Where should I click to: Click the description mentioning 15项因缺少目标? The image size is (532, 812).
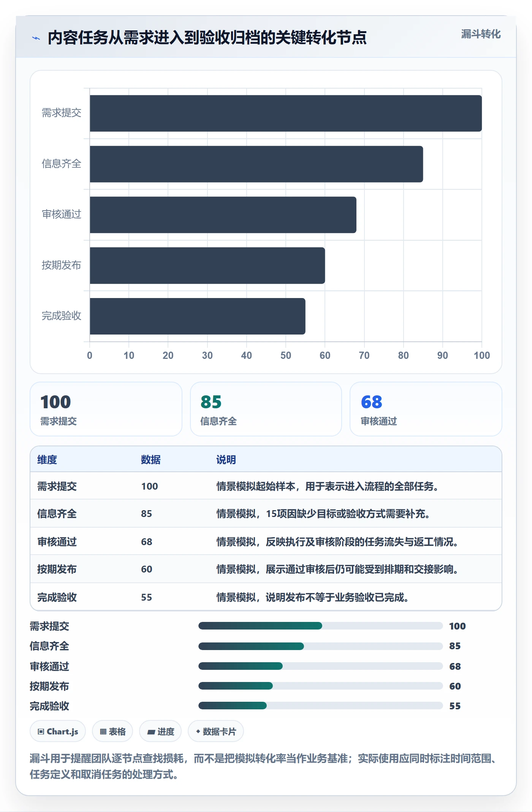point(323,514)
